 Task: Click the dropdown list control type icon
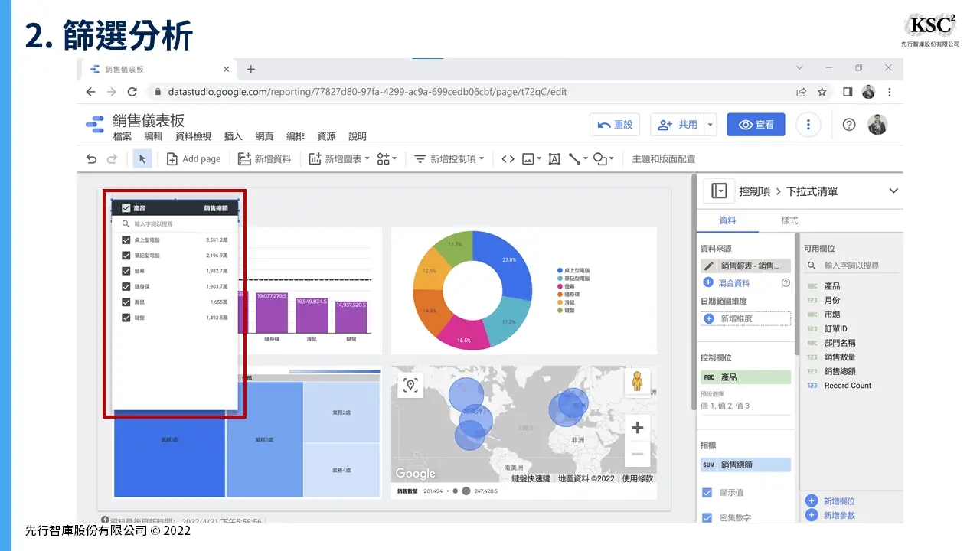(x=719, y=191)
